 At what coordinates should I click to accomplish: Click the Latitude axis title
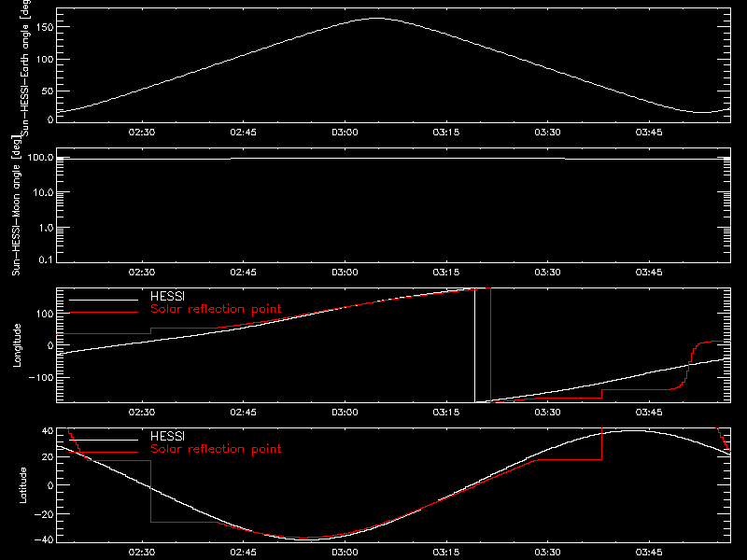tap(22, 485)
